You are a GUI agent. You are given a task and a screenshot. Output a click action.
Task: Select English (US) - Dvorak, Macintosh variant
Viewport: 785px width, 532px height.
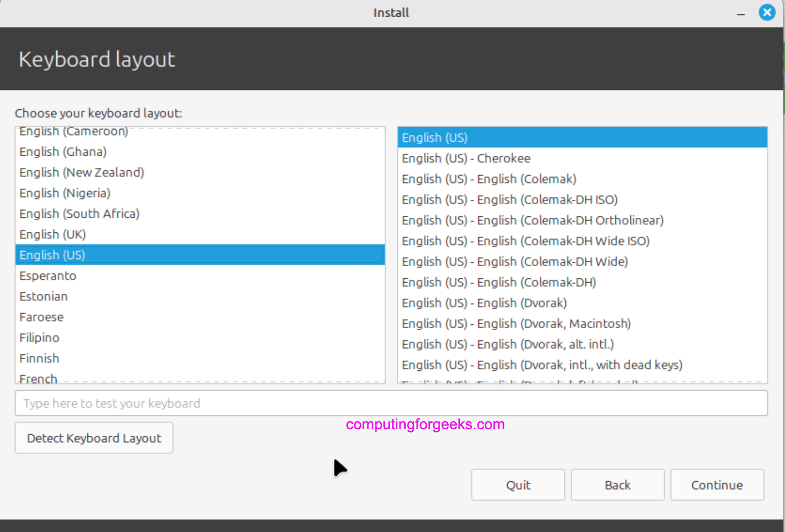[x=516, y=323]
